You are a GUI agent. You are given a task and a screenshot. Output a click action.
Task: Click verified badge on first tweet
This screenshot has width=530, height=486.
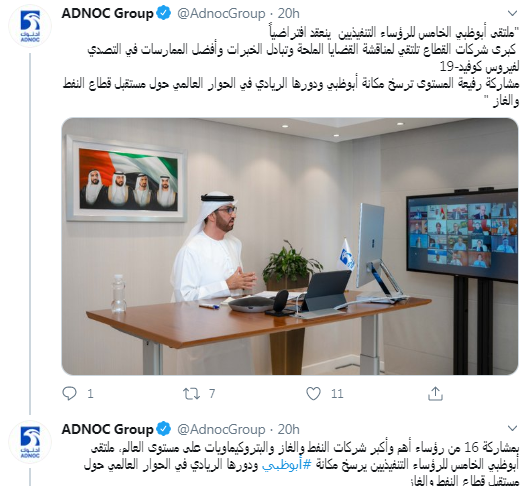pos(165,14)
